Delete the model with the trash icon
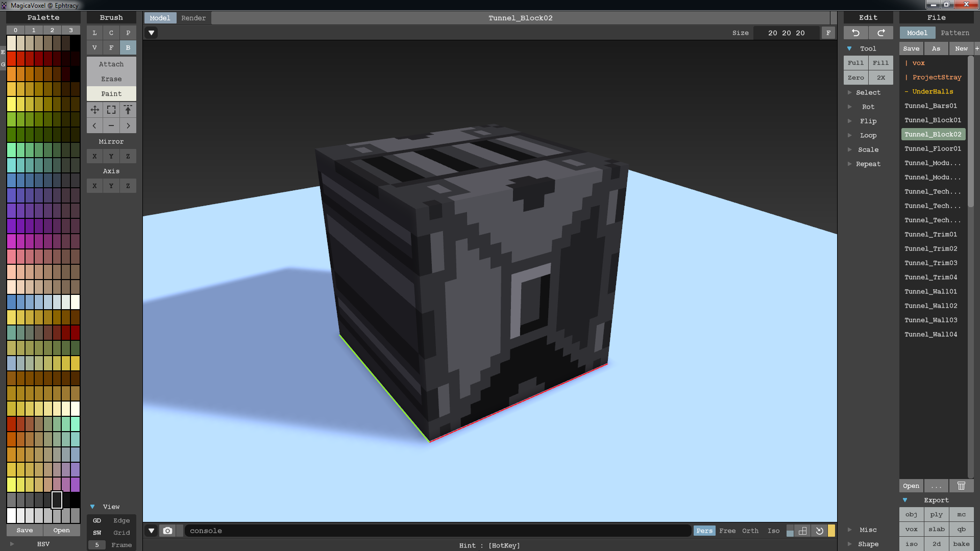 click(961, 486)
